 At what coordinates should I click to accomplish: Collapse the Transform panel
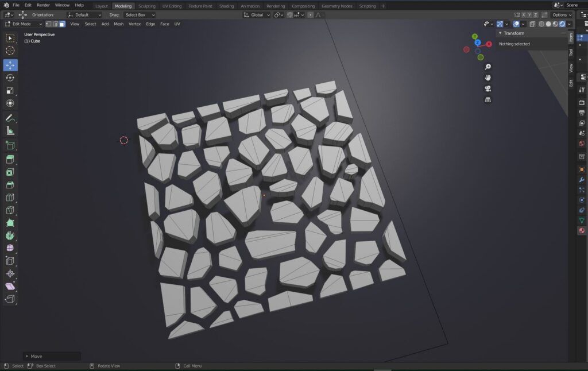click(x=500, y=33)
